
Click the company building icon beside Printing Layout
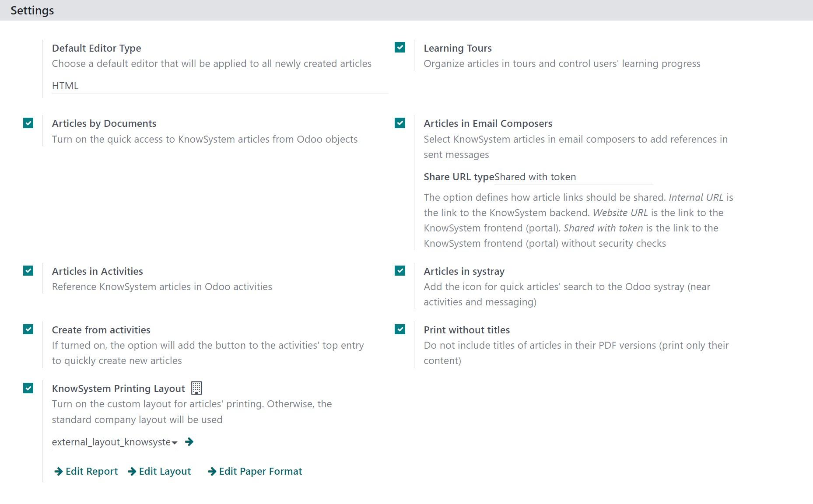pos(196,388)
